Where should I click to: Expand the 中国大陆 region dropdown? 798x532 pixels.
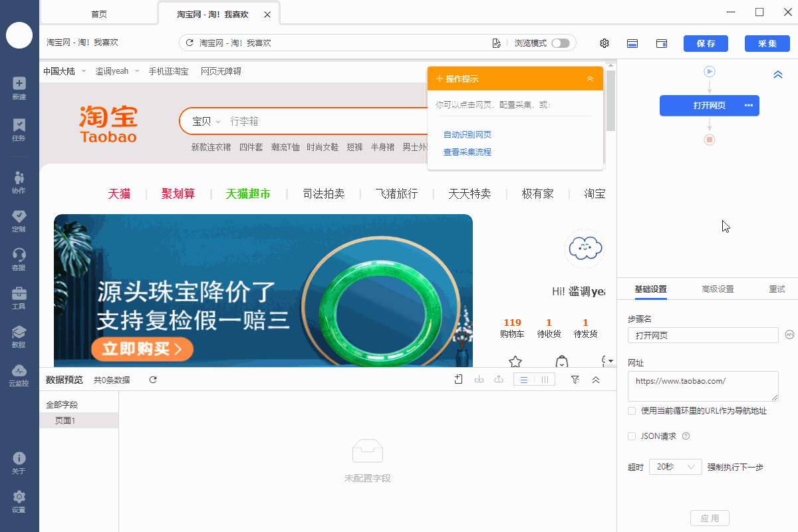[x=65, y=71]
